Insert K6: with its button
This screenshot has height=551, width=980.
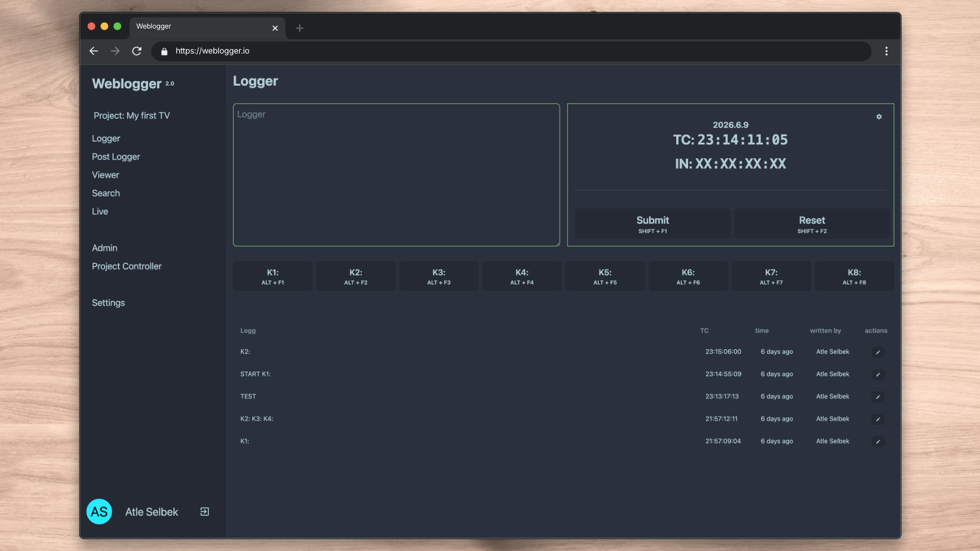689,276
